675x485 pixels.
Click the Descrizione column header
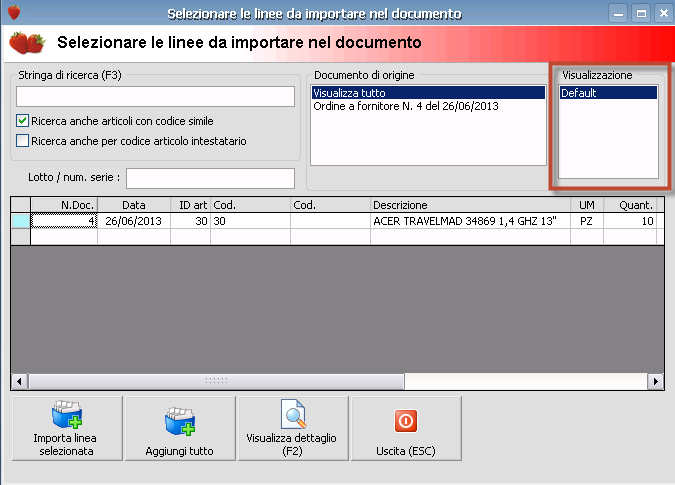471,205
